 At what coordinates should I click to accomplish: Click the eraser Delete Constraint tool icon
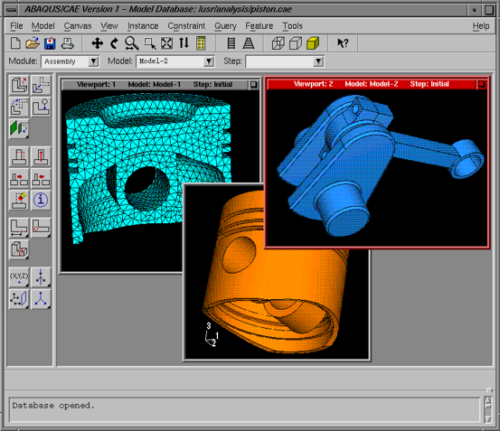click(19, 200)
